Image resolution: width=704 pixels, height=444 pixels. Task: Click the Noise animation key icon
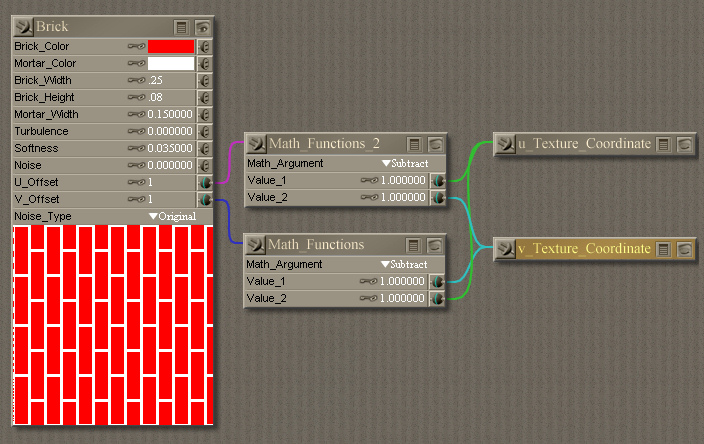click(136, 166)
